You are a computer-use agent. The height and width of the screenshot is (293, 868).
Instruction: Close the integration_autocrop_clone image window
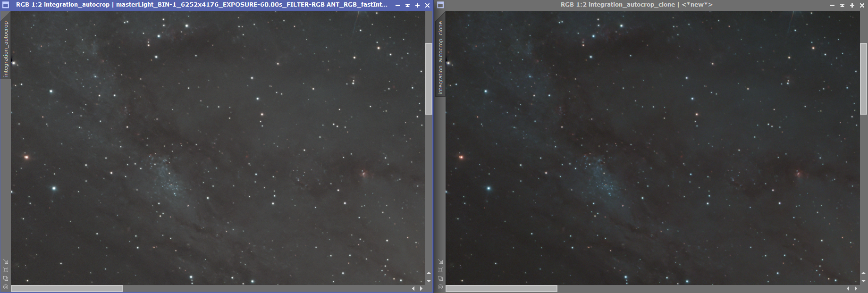862,6
